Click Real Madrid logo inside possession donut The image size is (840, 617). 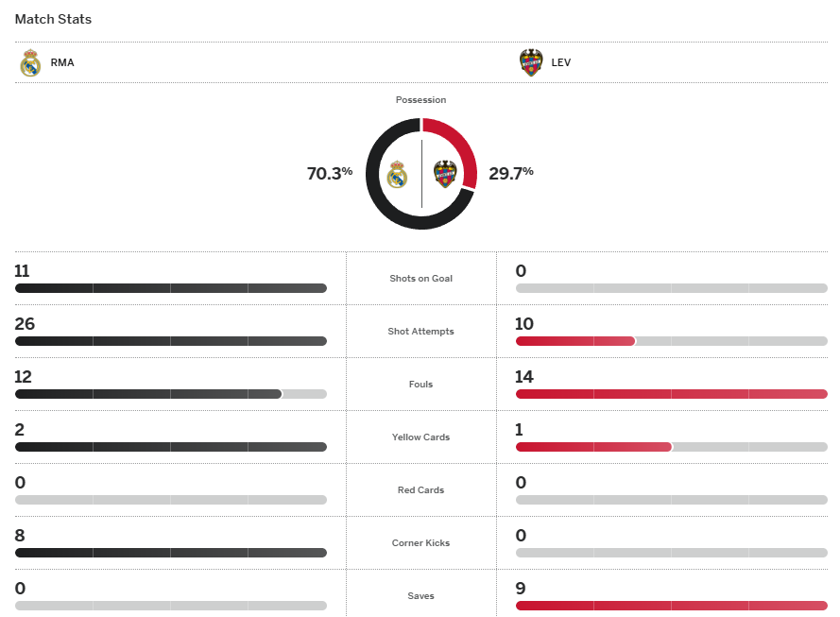tap(397, 175)
